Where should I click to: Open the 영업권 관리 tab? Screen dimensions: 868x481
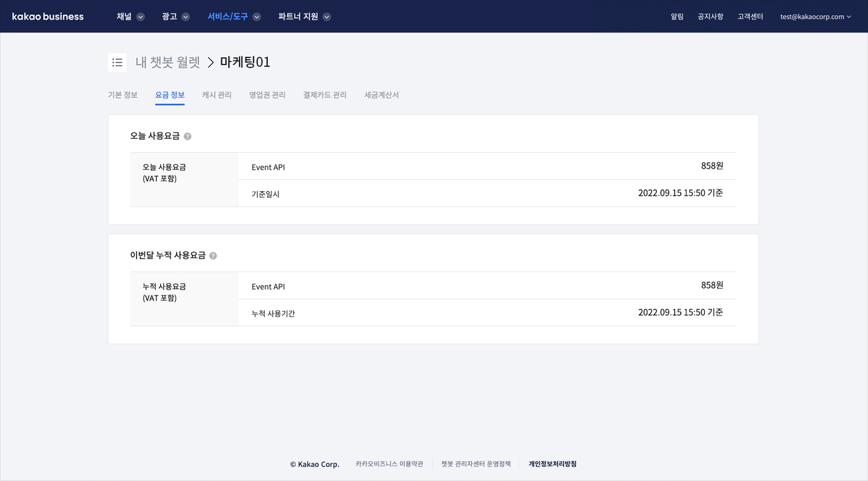[267, 95]
